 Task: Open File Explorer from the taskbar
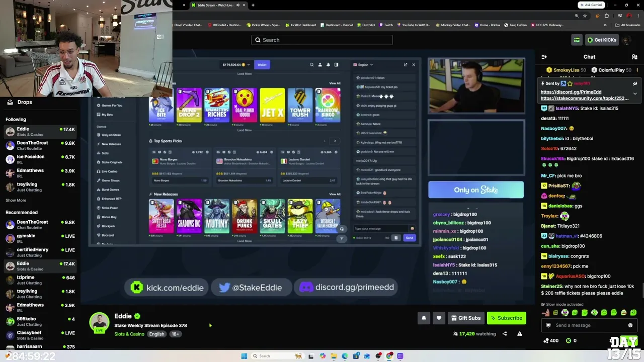click(334, 356)
